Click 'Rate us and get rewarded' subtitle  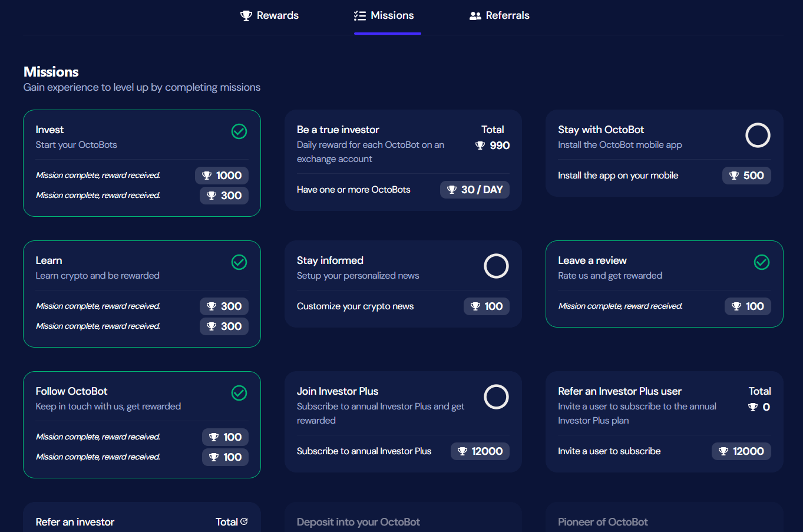click(x=610, y=276)
